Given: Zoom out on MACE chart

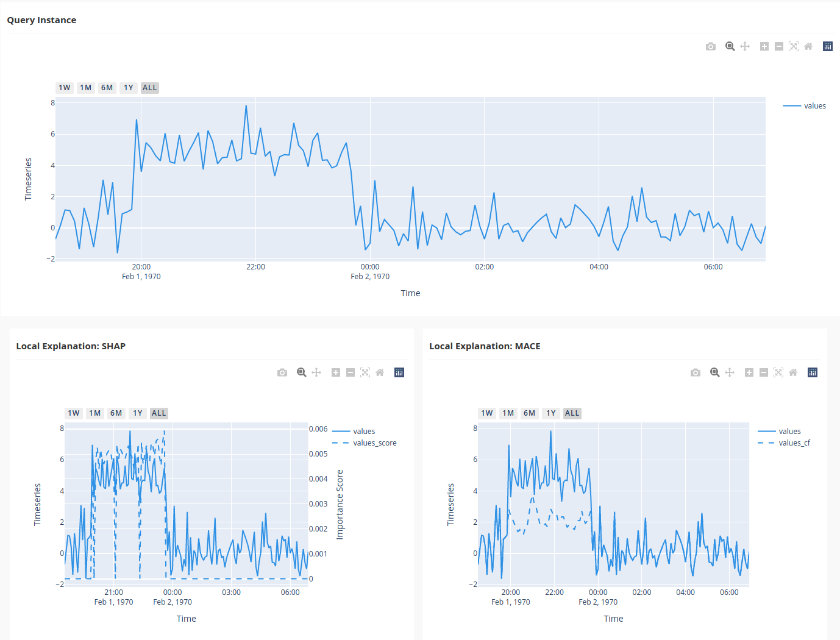Looking at the screenshot, I should point(764,372).
